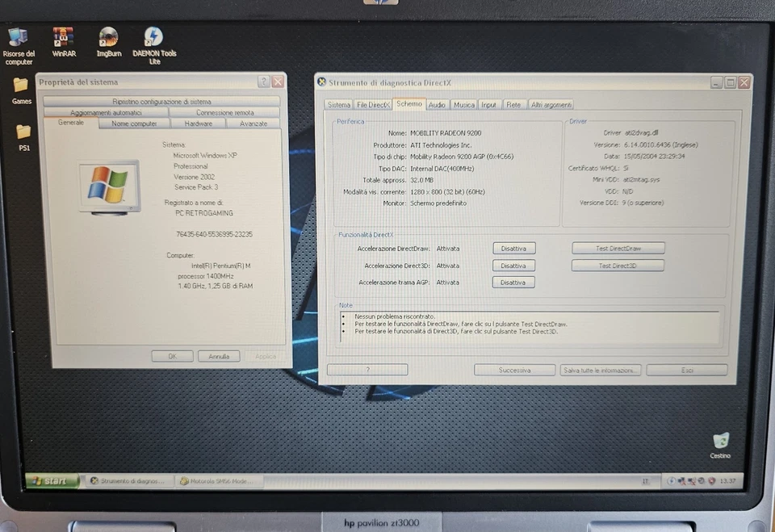775x532 pixels.
Task: Open the PS1 folder on desktop
Action: click(23, 137)
